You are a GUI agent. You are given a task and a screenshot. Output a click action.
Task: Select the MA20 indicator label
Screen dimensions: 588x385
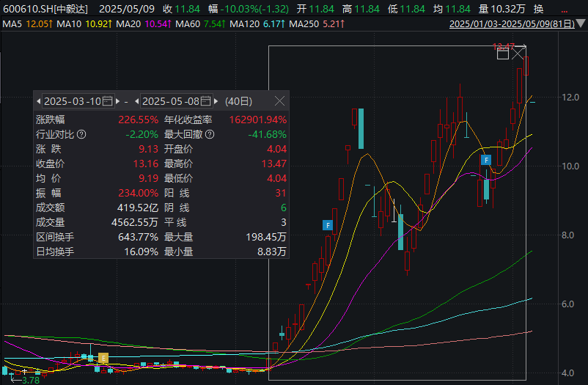coord(128,24)
